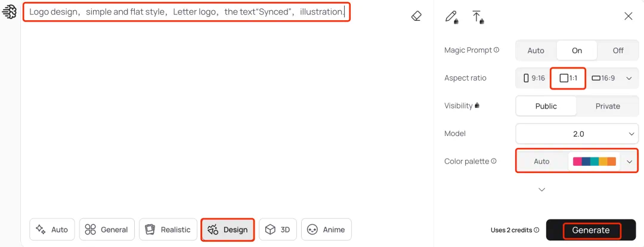This screenshot has width=644, height=247.
Task: Click the credits info icon
Action: click(x=537, y=230)
